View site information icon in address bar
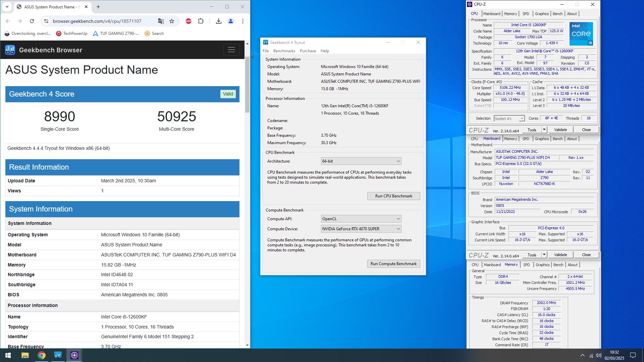The height and width of the screenshot is (362, 644). coord(46,21)
